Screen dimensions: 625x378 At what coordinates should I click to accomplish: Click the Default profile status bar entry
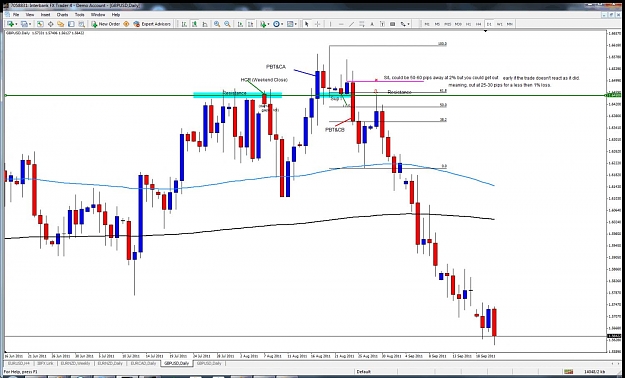[364, 372]
